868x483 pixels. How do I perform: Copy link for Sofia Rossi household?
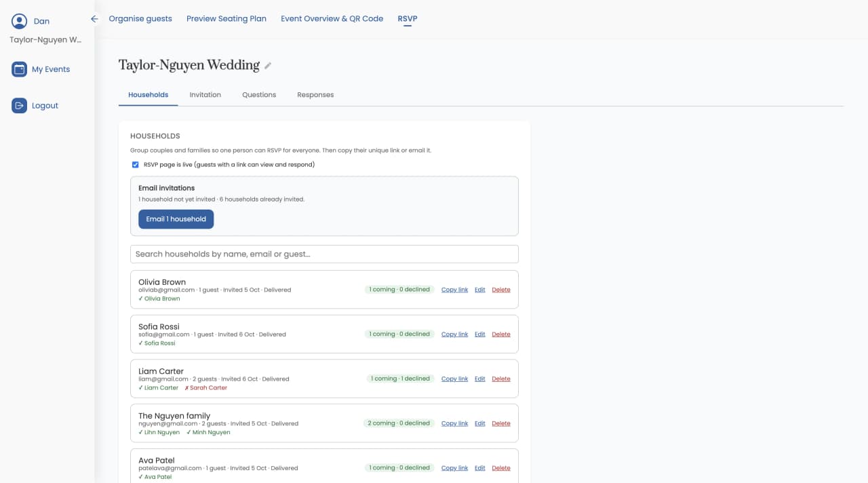[454, 334]
